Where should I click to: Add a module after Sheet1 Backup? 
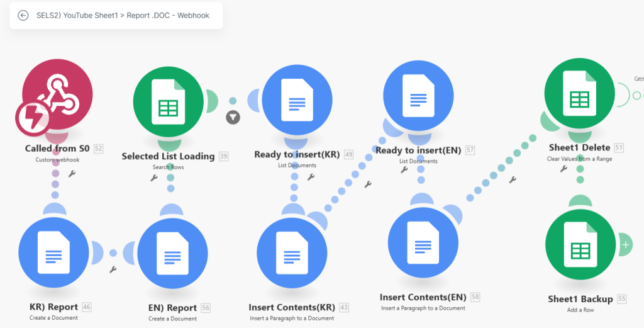coord(625,244)
